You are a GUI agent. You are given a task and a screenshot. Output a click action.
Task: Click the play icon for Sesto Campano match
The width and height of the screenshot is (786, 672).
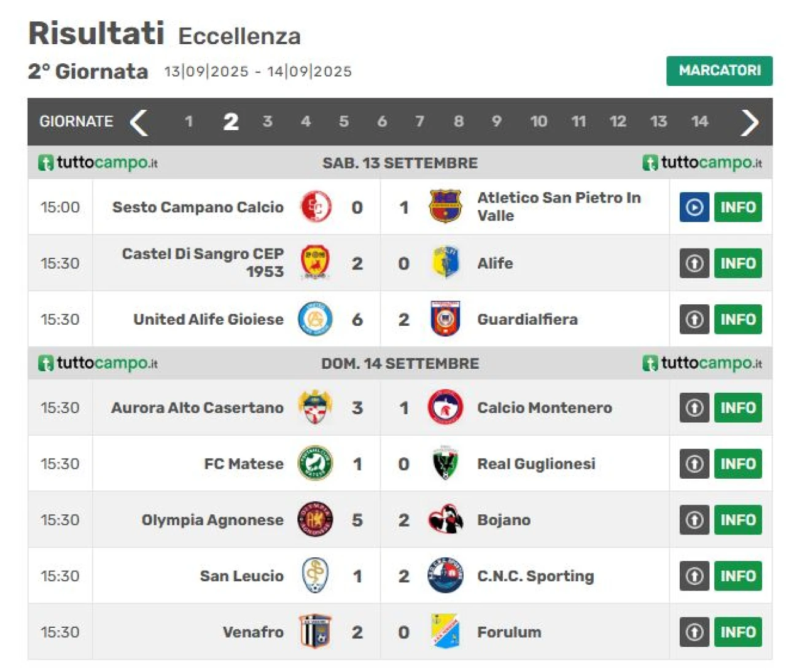pyautogui.click(x=695, y=207)
